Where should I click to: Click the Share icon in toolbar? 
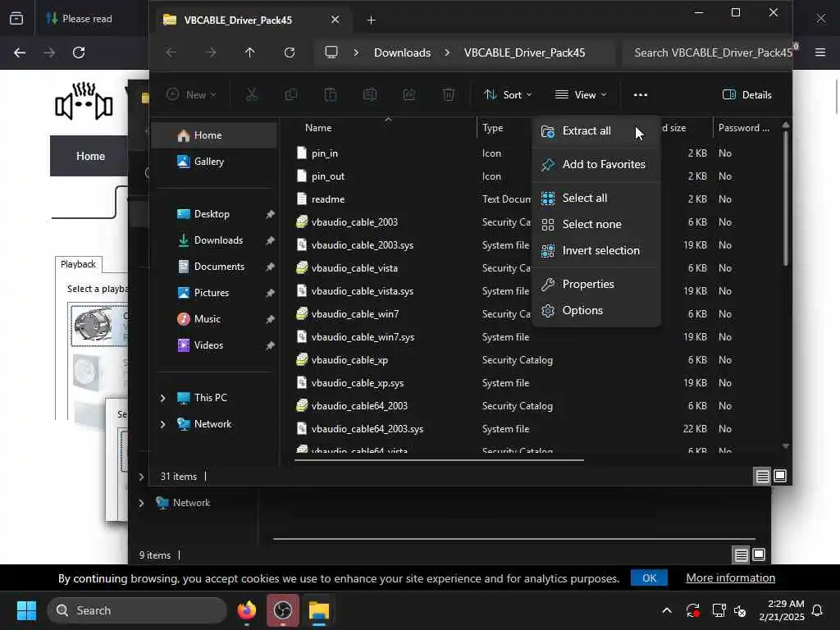[x=409, y=95]
